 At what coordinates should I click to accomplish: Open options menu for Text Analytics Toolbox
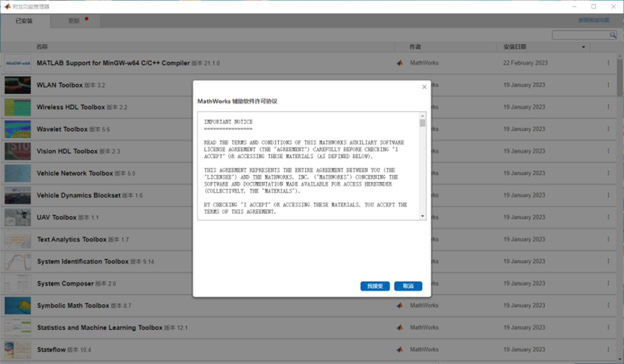pos(609,239)
